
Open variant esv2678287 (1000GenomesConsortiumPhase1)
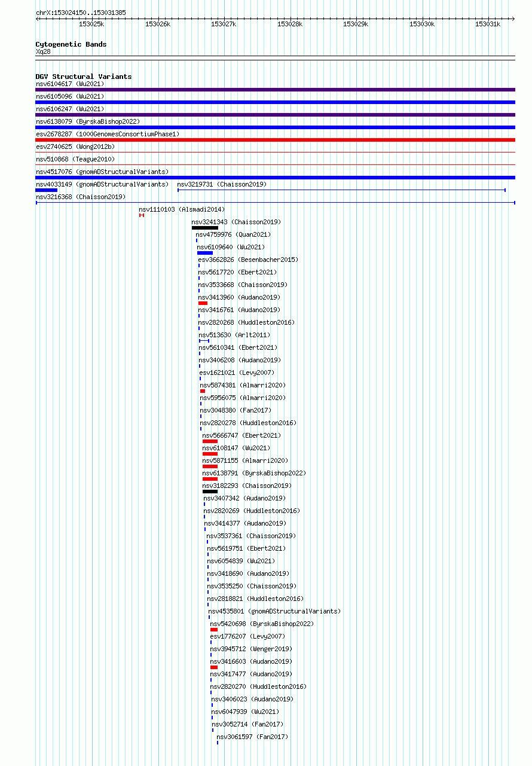click(x=108, y=134)
